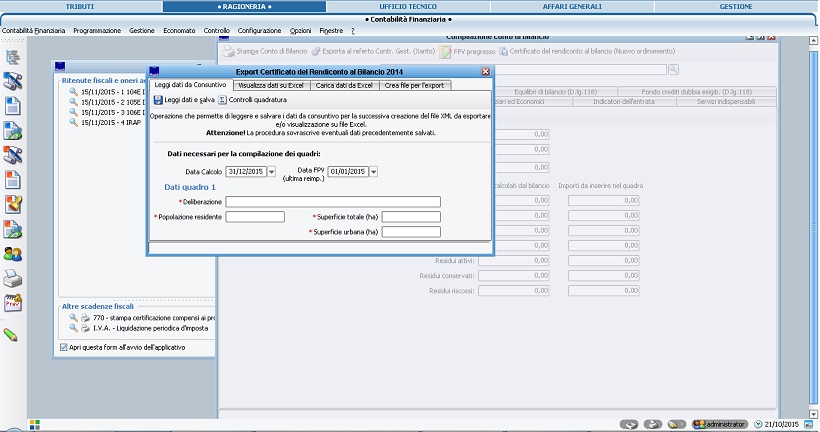
Task: Open the Data FPV date dropdown
Action: [373, 172]
